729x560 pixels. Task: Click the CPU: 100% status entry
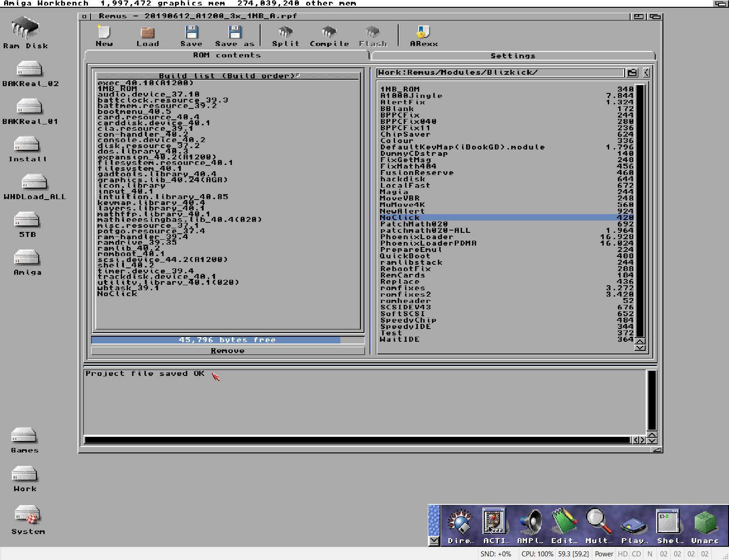pyautogui.click(x=537, y=554)
